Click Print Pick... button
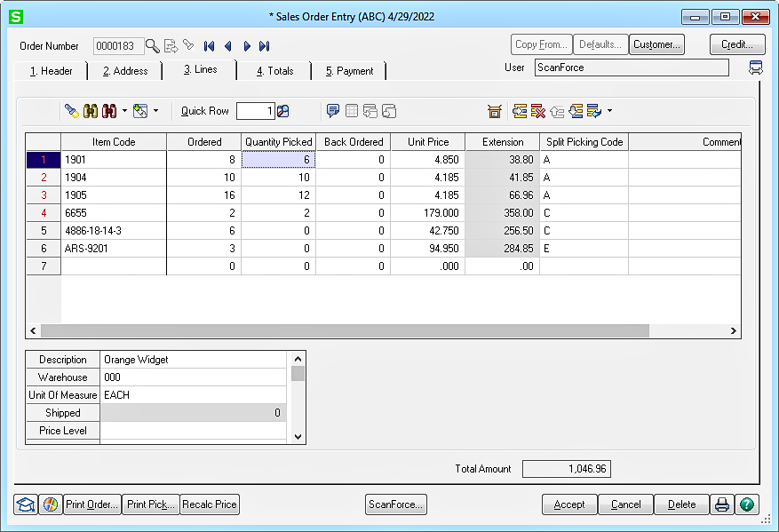This screenshot has height=532, width=779. click(151, 504)
